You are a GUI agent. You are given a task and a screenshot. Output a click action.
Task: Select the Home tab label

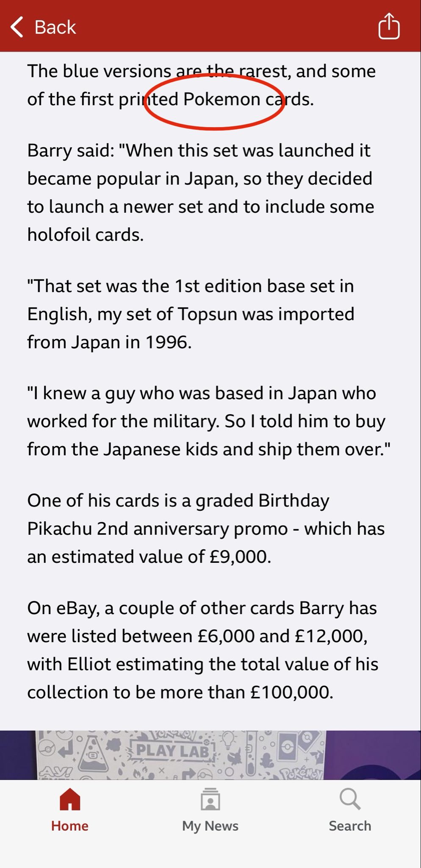70,826
